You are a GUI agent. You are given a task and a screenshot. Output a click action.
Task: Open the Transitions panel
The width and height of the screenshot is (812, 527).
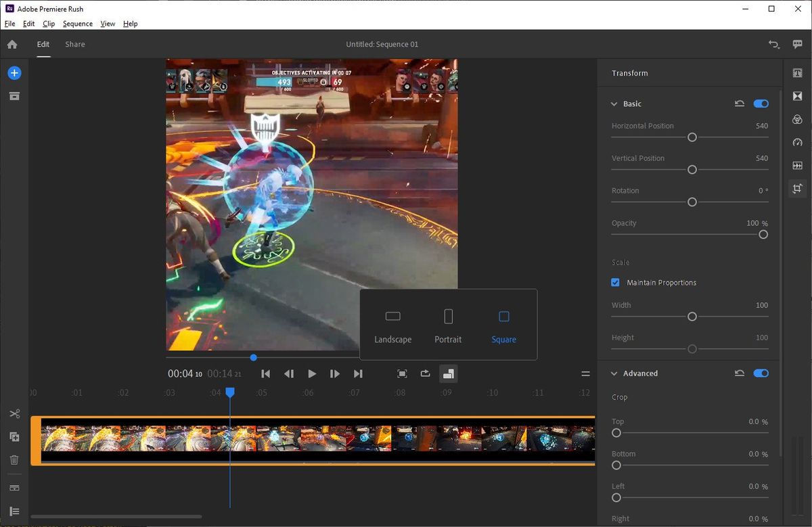click(796, 95)
